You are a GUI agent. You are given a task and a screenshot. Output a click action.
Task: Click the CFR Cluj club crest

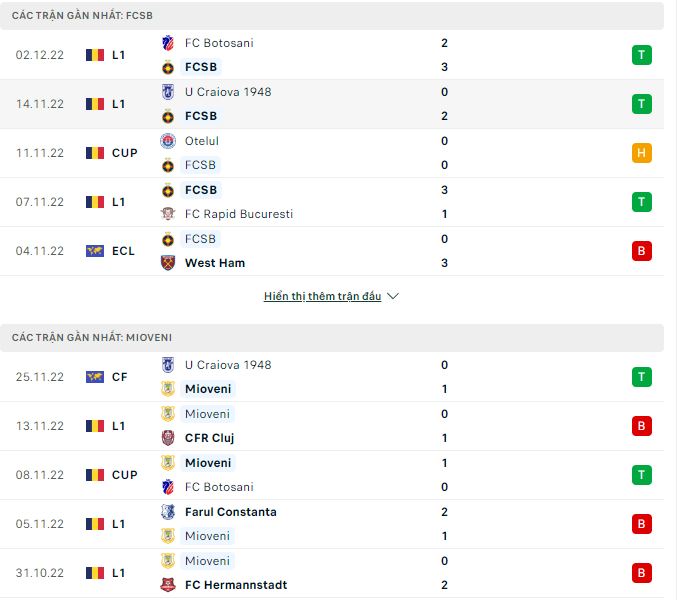pyautogui.click(x=168, y=438)
